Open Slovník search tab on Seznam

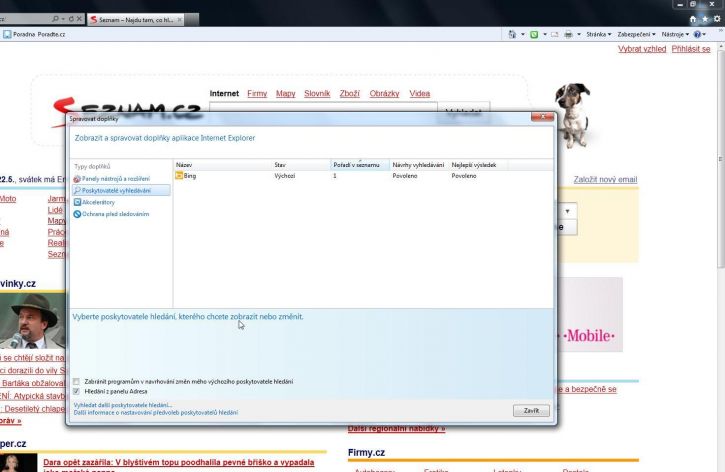pyautogui.click(x=317, y=93)
